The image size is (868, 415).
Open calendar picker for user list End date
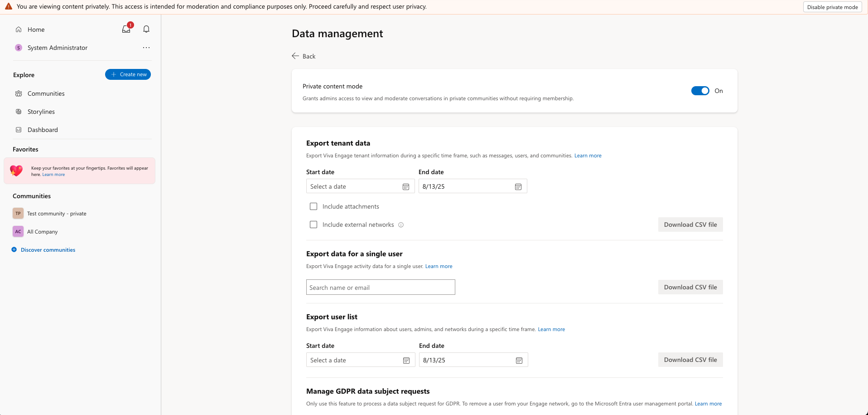pyautogui.click(x=519, y=361)
